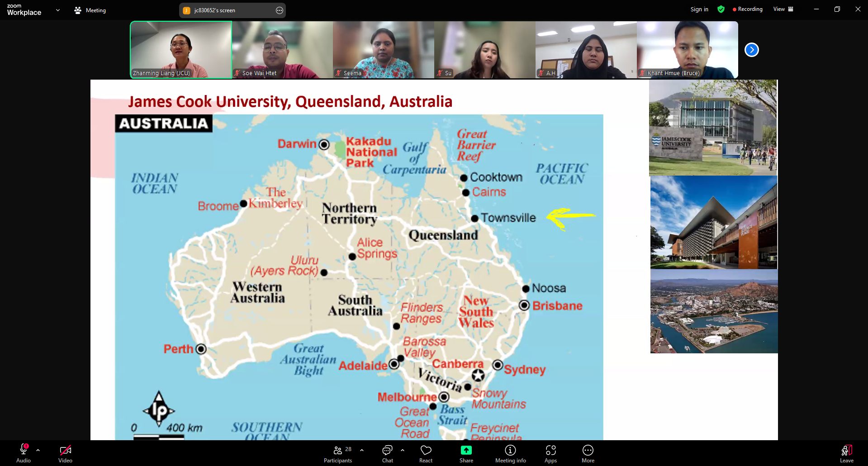Click the green Share screen button
This screenshot has width=868, height=466.
466,453
